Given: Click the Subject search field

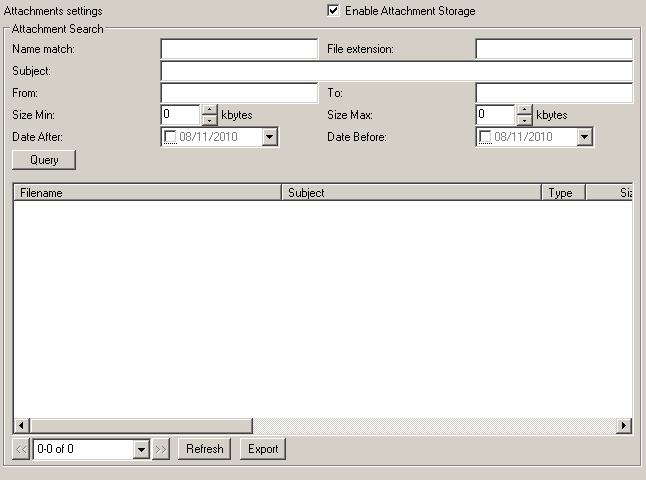Looking at the screenshot, I should click(396, 71).
